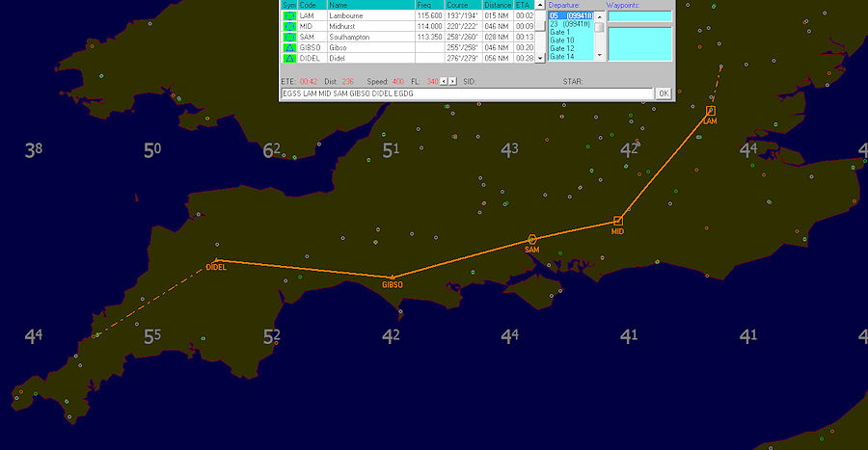Select Gate 10 in the Departure list
The height and width of the screenshot is (450, 868).
pyautogui.click(x=561, y=40)
